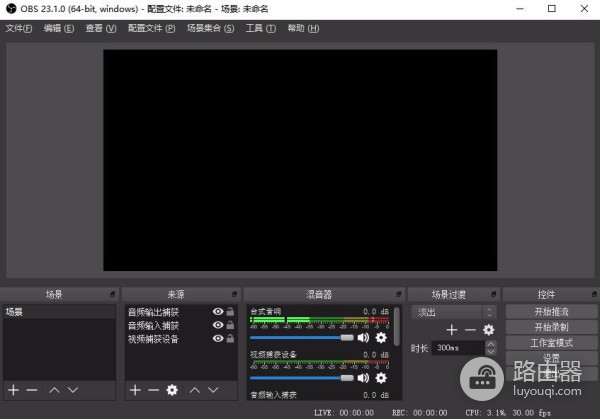
Task: Open the 淡出 transition dropdown
Action: coord(454,312)
